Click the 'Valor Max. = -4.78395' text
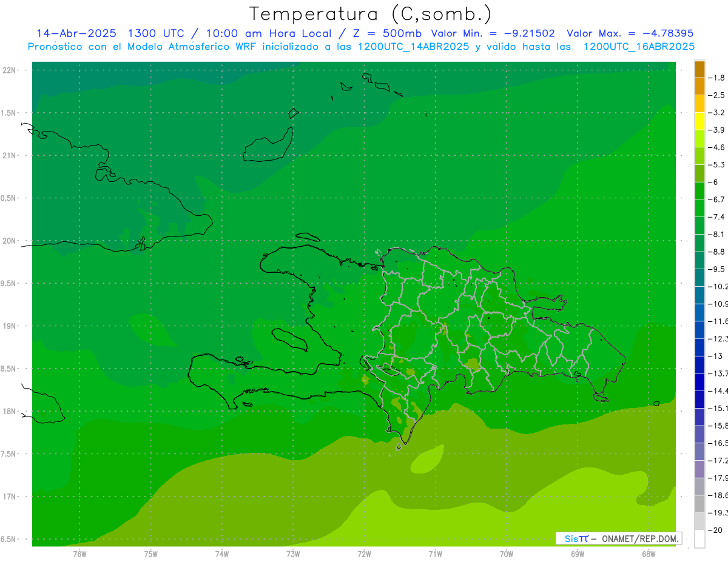Image resolution: width=728 pixels, height=562 pixels. [x=630, y=33]
